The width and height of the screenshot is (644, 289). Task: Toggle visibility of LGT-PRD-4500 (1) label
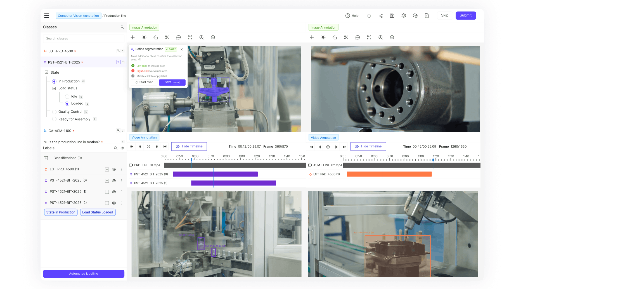[x=114, y=170]
